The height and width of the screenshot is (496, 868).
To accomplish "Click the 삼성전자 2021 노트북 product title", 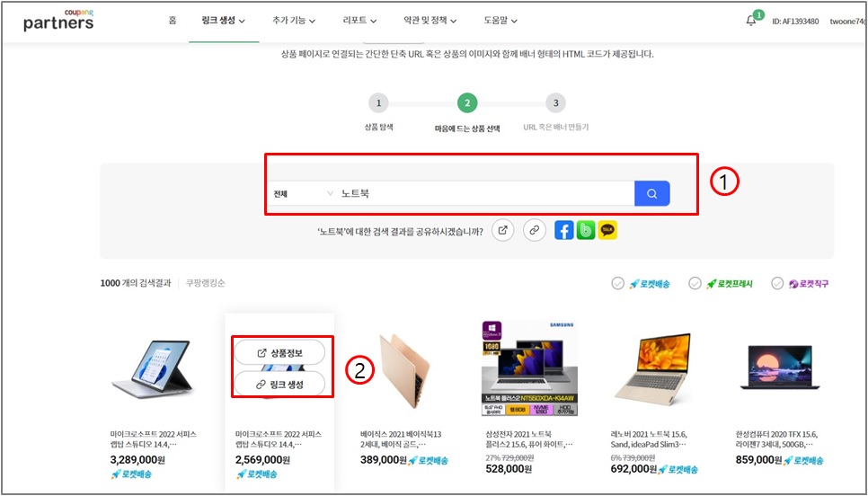I will [x=528, y=439].
